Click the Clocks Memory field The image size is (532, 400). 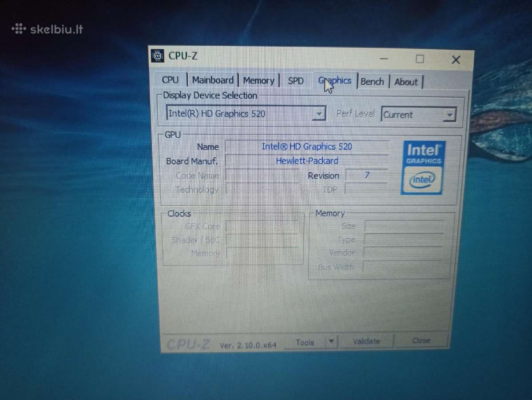[x=262, y=253]
